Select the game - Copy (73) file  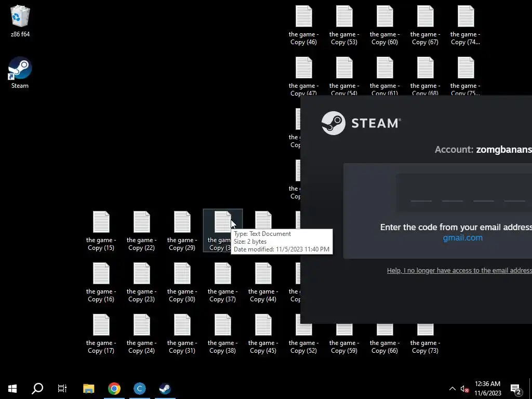point(425,339)
